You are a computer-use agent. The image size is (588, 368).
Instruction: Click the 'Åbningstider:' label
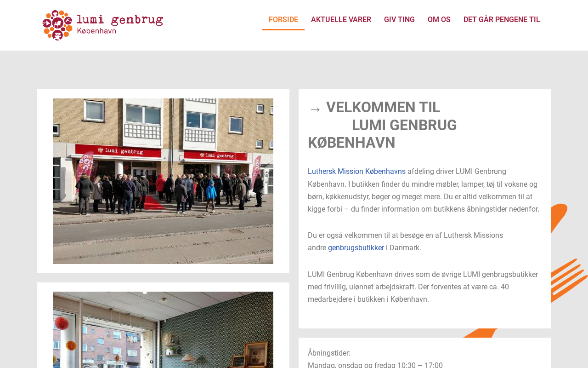329,353
